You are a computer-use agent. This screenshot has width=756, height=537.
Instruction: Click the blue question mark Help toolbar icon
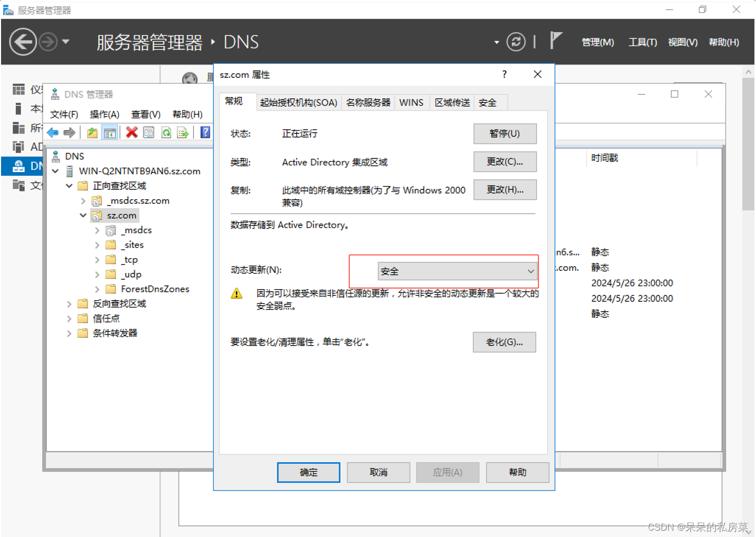205,133
